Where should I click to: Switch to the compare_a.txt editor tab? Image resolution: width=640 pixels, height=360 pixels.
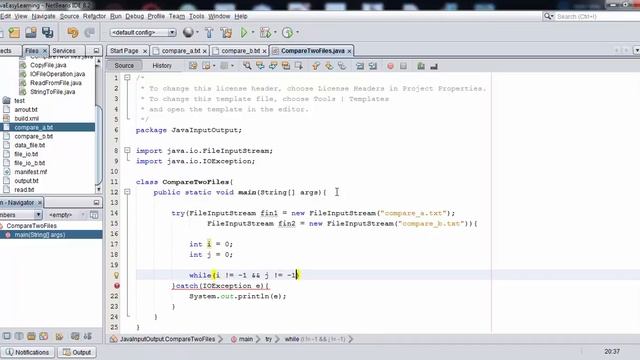[180, 51]
